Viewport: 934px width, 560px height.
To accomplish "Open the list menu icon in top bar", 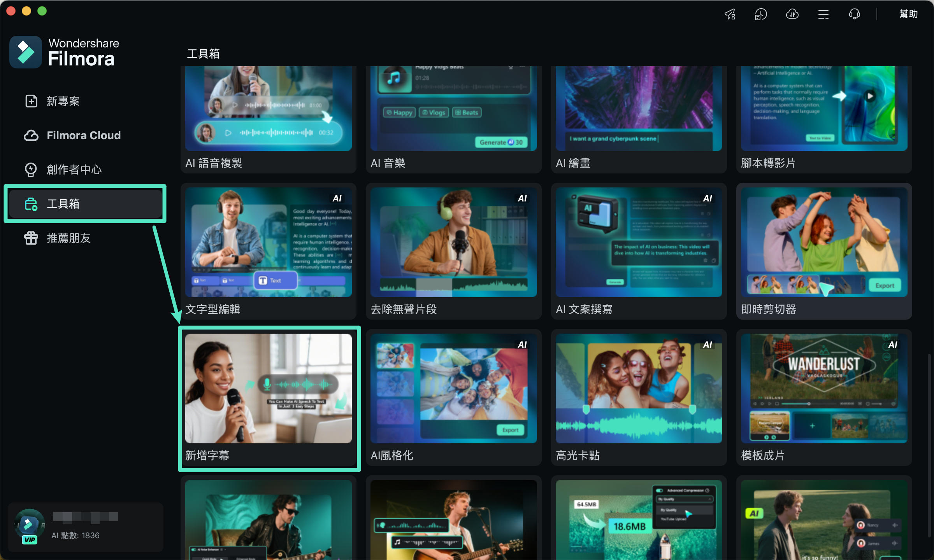I will [823, 14].
